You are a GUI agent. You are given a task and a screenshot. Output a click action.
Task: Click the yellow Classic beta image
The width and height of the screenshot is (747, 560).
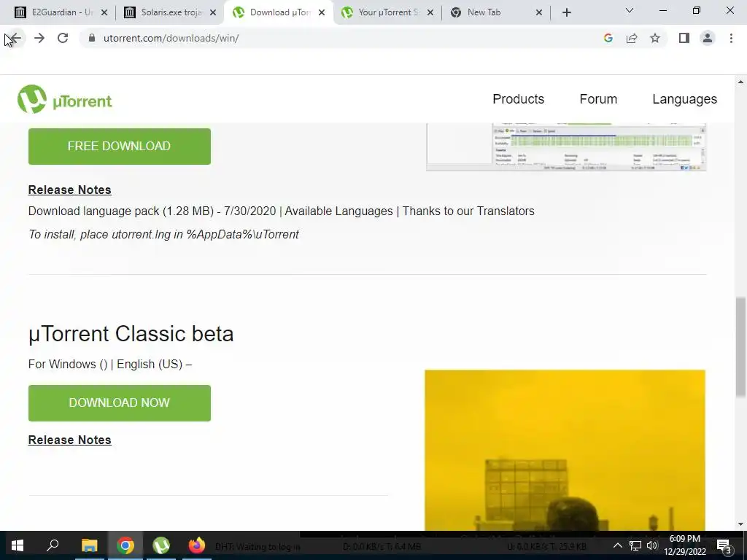tap(565, 449)
